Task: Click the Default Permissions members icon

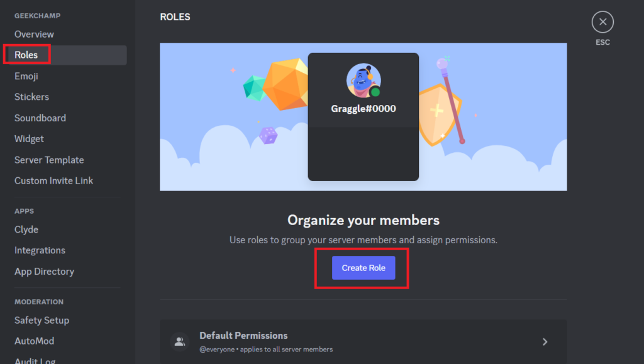Action: (180, 341)
